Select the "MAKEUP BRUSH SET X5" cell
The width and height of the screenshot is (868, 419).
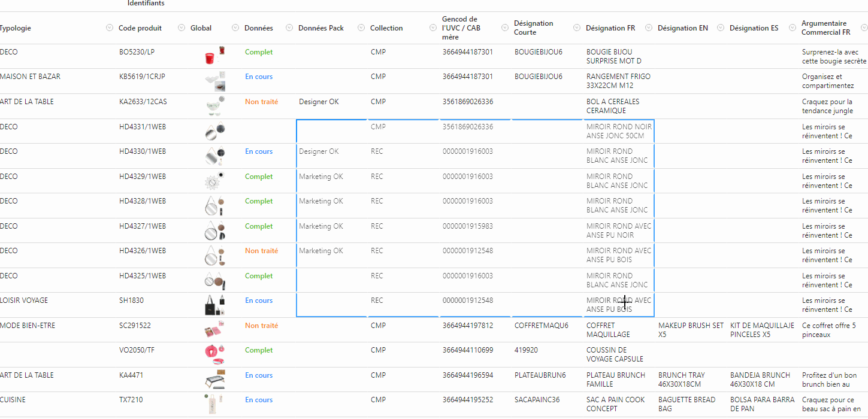tap(691, 330)
